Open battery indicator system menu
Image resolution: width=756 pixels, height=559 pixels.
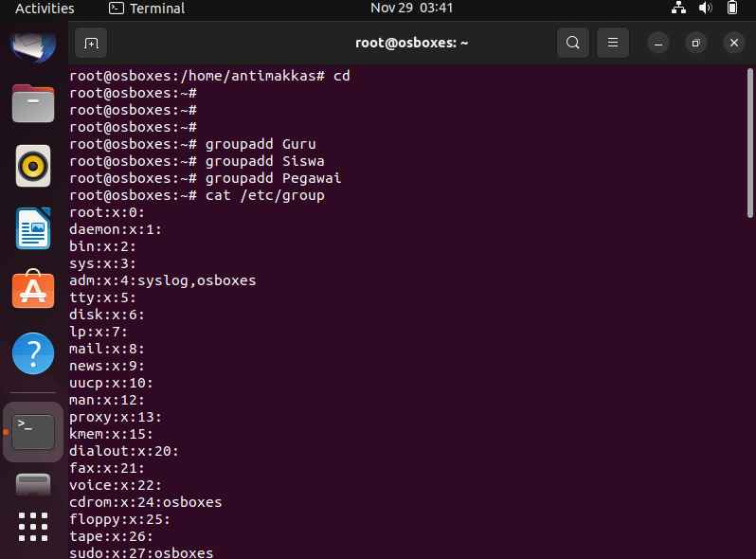[x=732, y=8]
